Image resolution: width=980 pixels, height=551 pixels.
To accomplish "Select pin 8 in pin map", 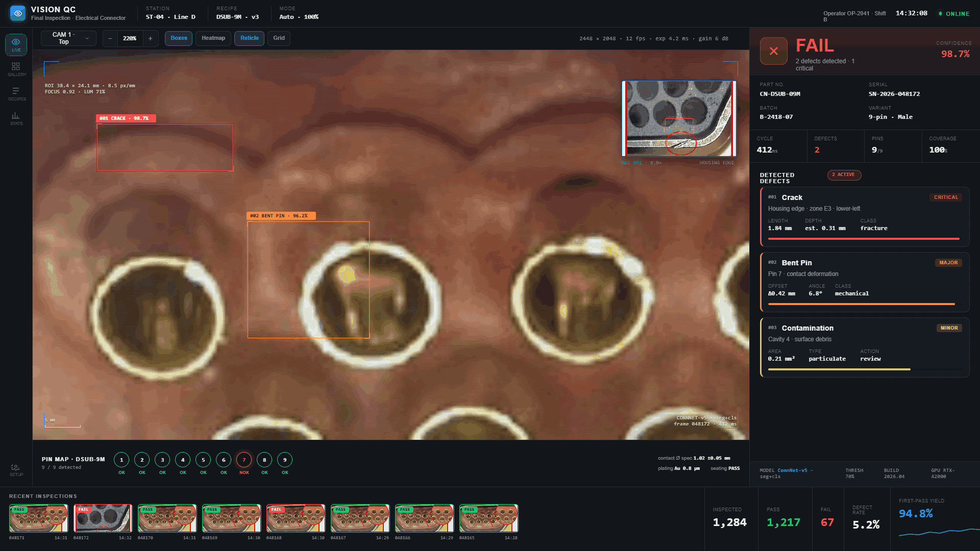I will coord(264,460).
